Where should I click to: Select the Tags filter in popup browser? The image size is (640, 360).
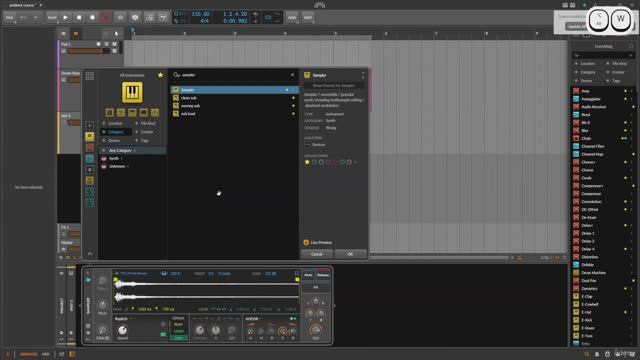[144, 140]
